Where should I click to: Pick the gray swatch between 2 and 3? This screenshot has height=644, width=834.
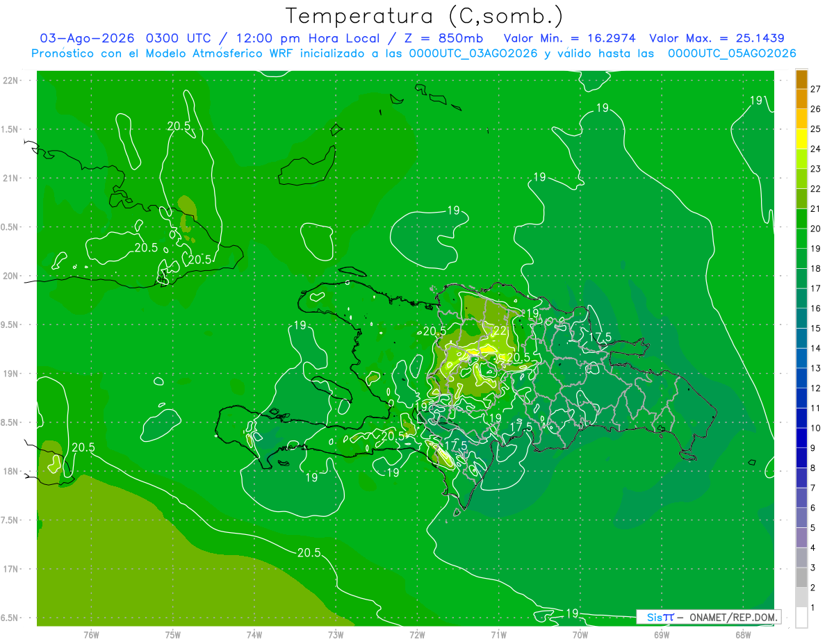[x=801, y=577]
